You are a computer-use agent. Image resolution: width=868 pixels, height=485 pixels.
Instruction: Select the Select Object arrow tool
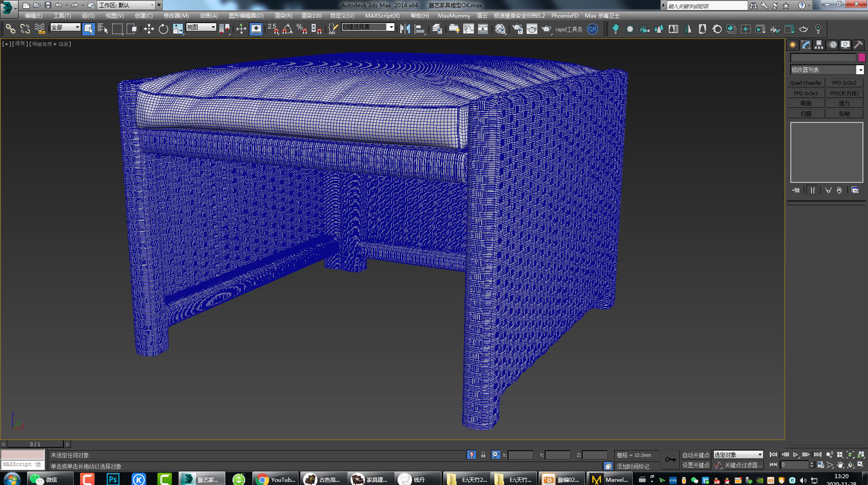(x=89, y=29)
